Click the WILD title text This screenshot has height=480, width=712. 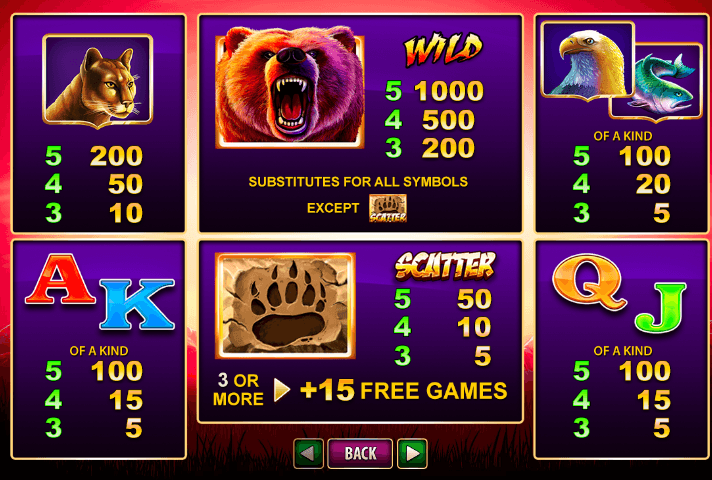coord(443,49)
